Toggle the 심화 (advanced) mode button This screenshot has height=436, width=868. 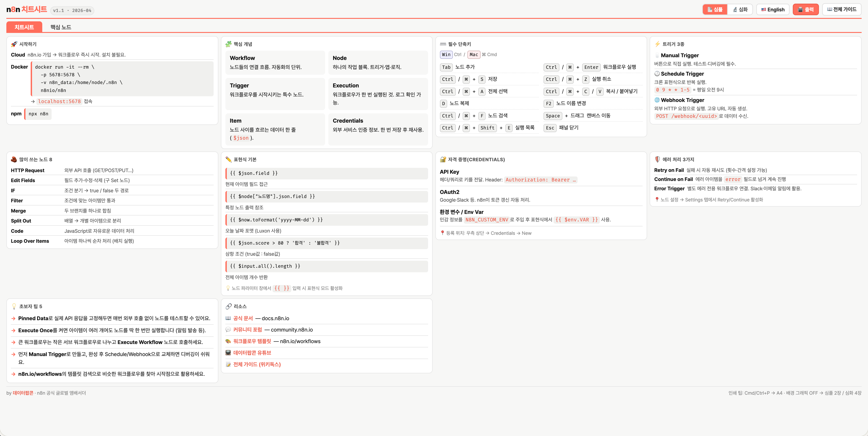point(740,10)
